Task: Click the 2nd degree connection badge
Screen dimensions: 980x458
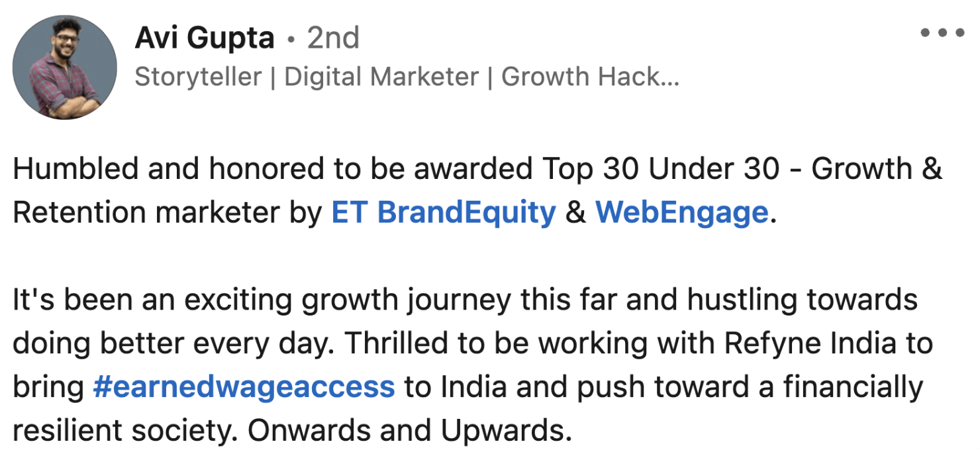Action: (332, 38)
